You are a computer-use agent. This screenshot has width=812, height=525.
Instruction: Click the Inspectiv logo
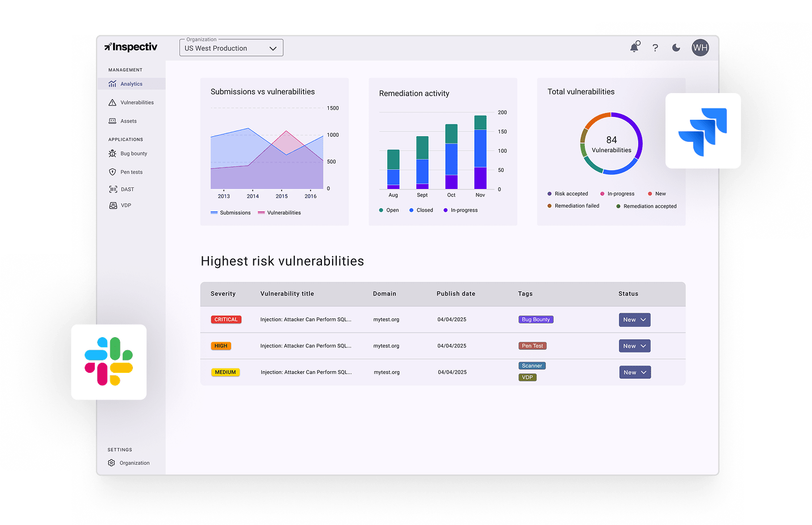(131, 47)
